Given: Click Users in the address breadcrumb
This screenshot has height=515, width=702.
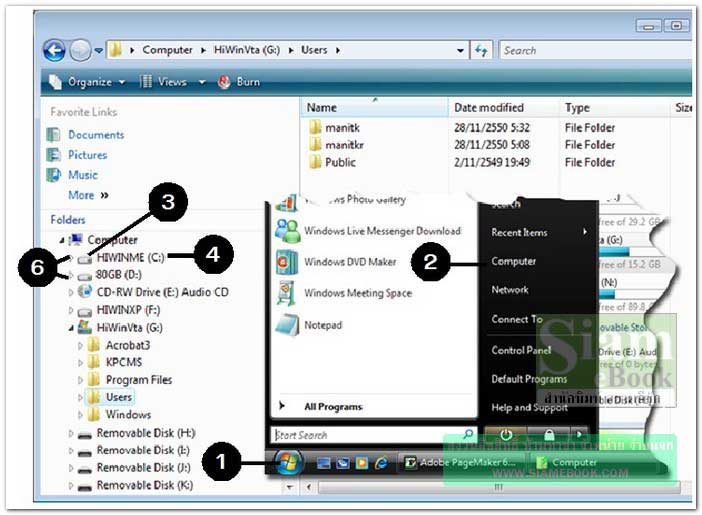Looking at the screenshot, I should coord(314,50).
